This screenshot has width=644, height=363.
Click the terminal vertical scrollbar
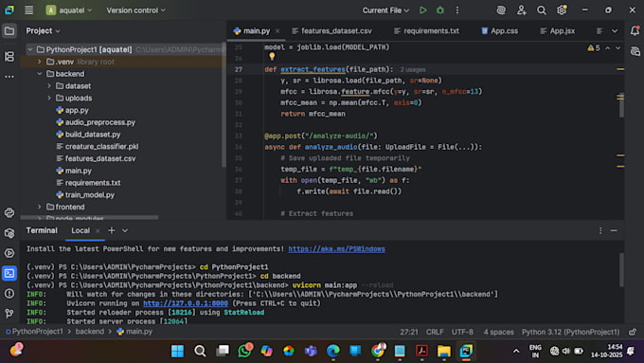[621, 270]
